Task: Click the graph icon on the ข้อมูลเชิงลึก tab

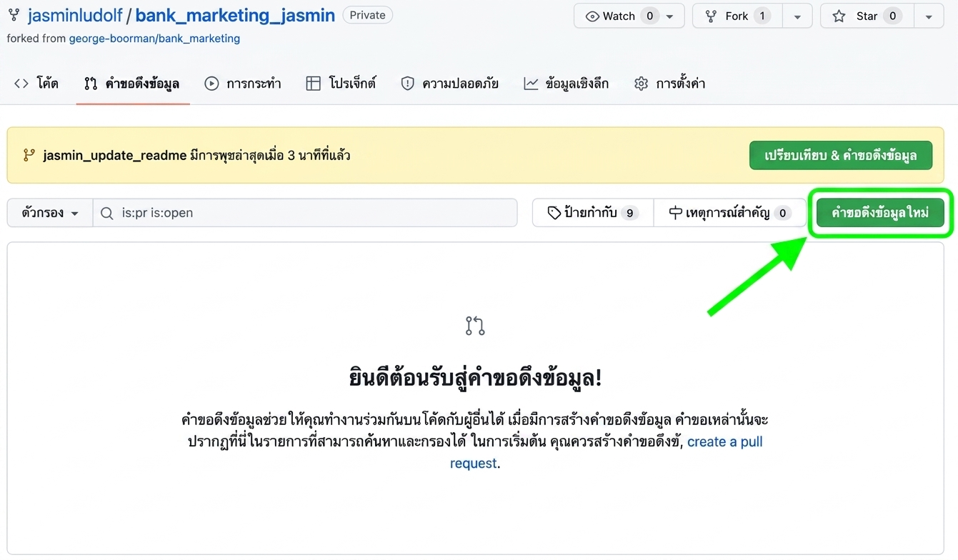Action: pyautogui.click(x=531, y=84)
